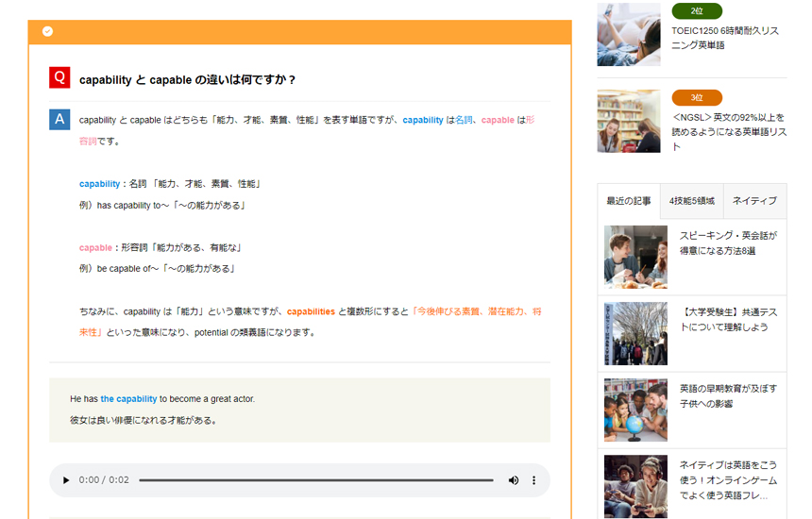This screenshot has height=519, width=812.
Task: Open TOEIC1250 6時間耐久リスニング article link
Action: tap(725, 38)
